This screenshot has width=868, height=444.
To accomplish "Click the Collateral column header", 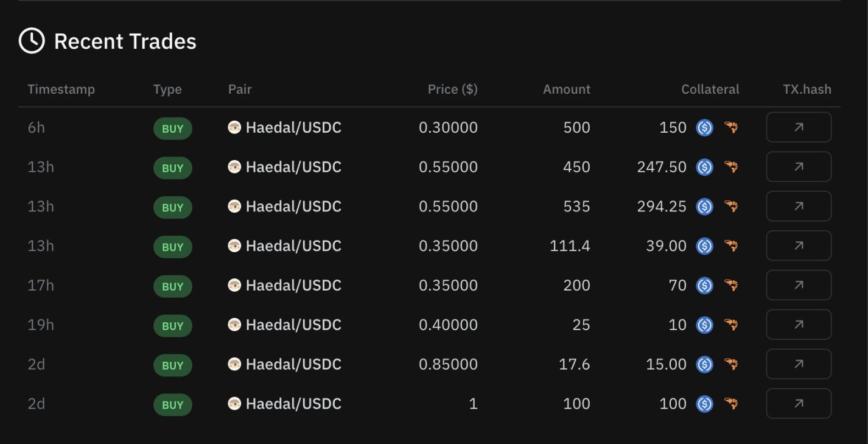I will click(710, 90).
